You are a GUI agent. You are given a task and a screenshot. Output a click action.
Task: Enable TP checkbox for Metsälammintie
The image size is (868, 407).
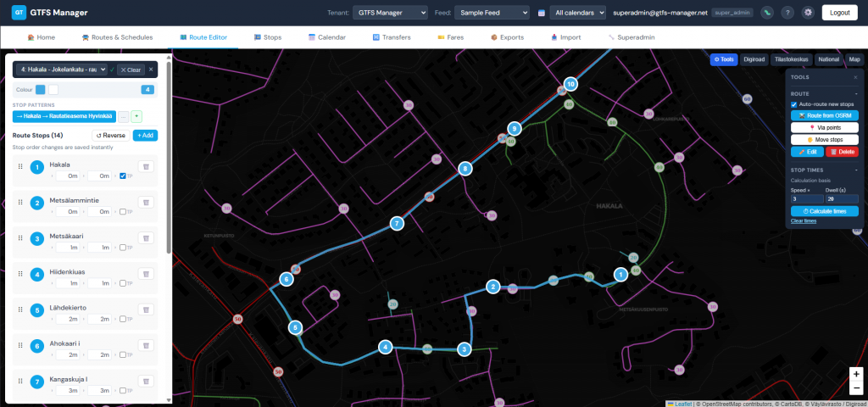[123, 211]
